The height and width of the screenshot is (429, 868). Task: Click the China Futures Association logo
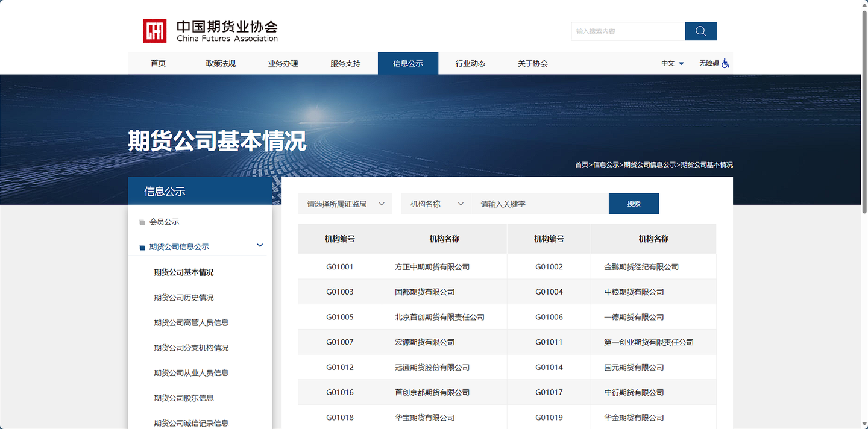coord(210,31)
